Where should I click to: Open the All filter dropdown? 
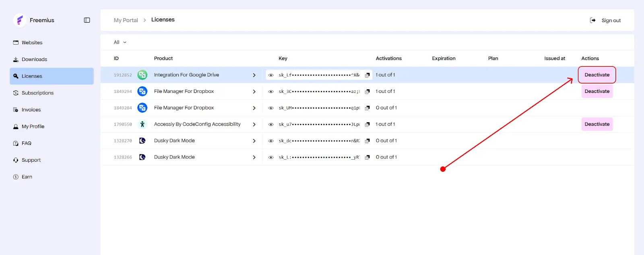120,42
